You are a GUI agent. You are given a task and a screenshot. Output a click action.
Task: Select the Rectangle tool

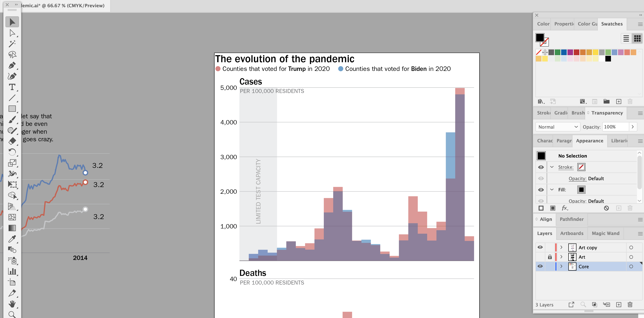(12, 109)
